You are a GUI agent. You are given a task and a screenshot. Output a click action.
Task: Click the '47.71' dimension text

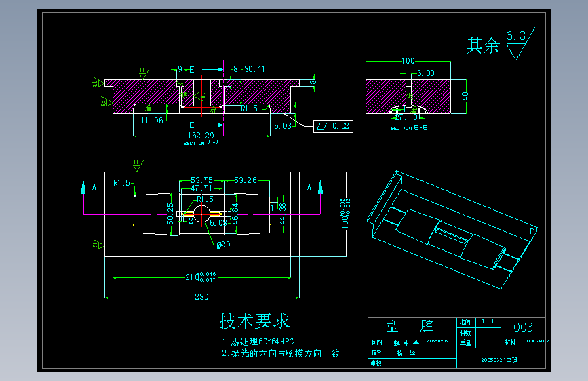coord(201,188)
